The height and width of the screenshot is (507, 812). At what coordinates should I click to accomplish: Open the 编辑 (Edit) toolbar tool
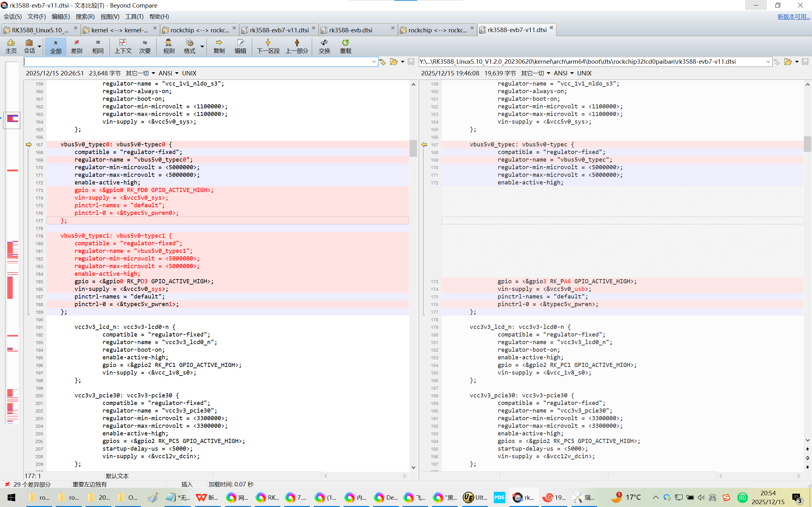click(240, 46)
